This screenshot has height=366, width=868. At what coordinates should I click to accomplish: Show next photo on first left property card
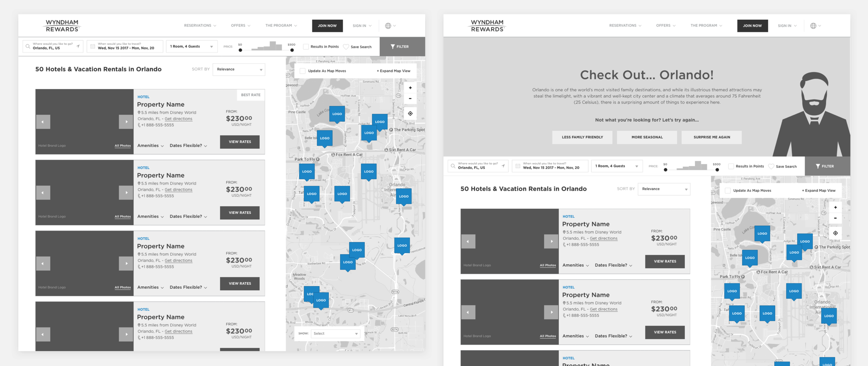[x=126, y=122]
